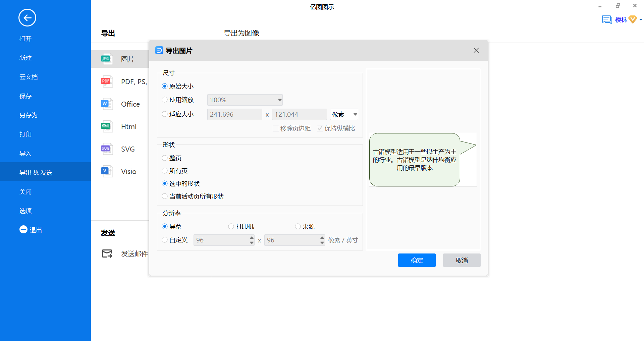The width and height of the screenshot is (644, 341).
Task: Increase the first custom resolution value
Action: point(252,237)
